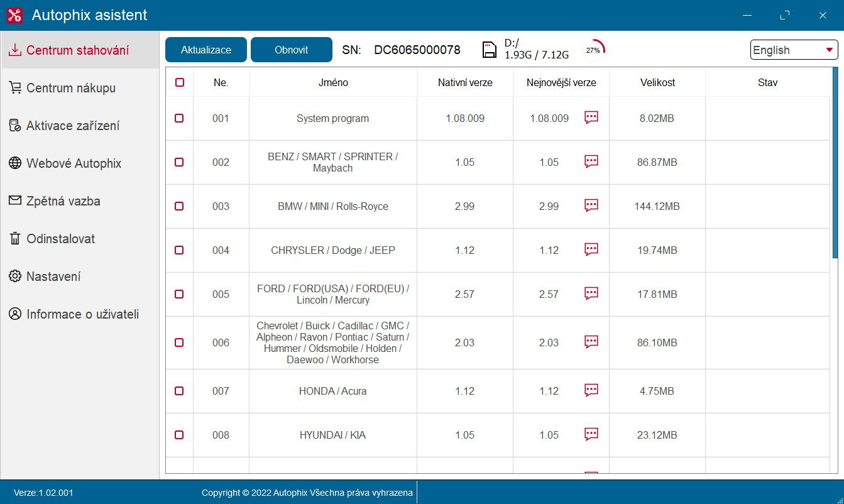Select Odinstalovat in the sidebar
The height and width of the screenshot is (504, 844).
click(x=60, y=239)
